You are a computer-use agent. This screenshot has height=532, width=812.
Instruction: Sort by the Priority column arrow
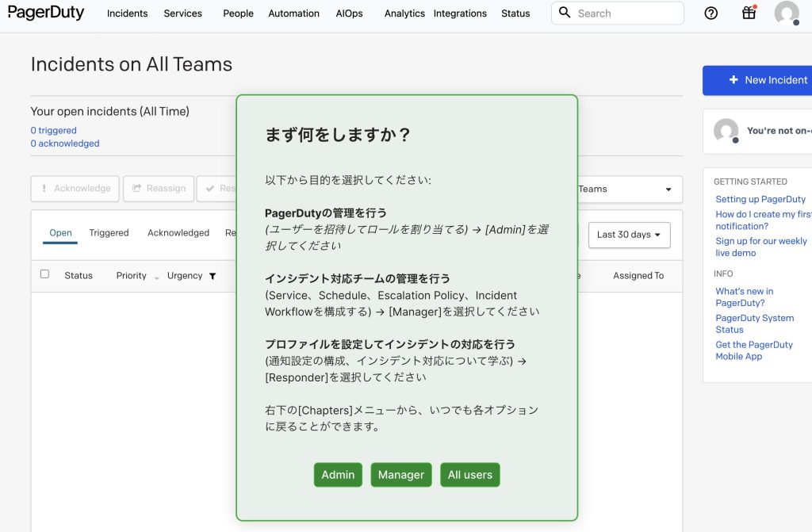point(156,278)
